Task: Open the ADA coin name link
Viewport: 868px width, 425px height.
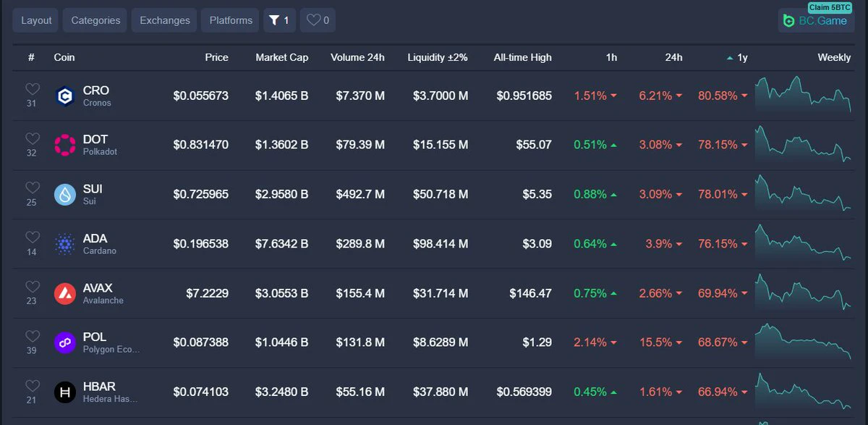Action: (95, 238)
